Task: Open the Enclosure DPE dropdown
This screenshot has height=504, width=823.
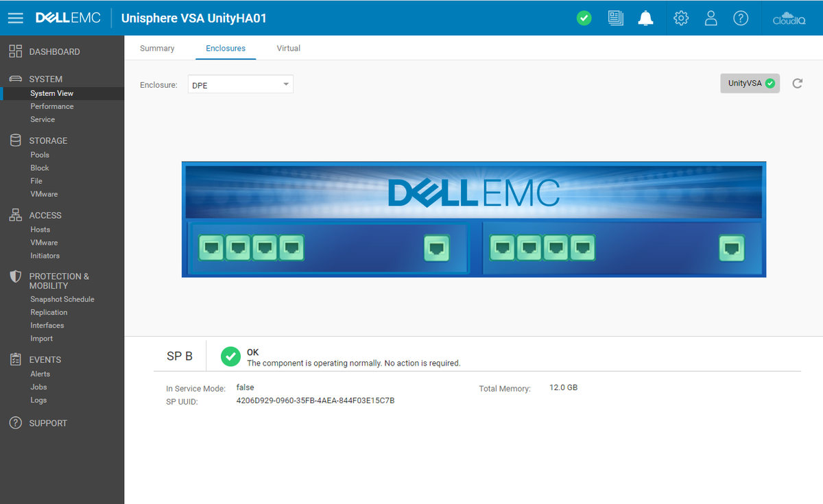Action: coord(241,84)
